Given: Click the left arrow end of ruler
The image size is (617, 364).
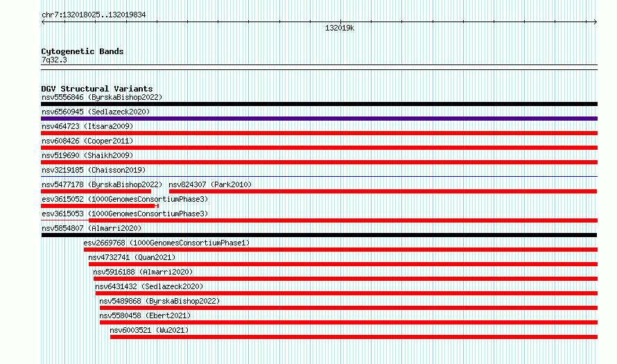Looking at the screenshot, I should click(x=43, y=21).
